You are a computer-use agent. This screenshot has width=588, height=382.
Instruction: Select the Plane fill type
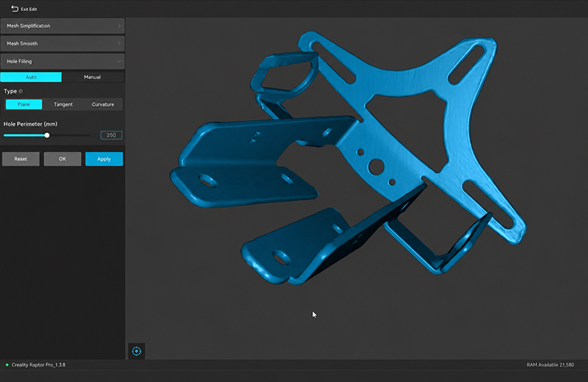24,104
